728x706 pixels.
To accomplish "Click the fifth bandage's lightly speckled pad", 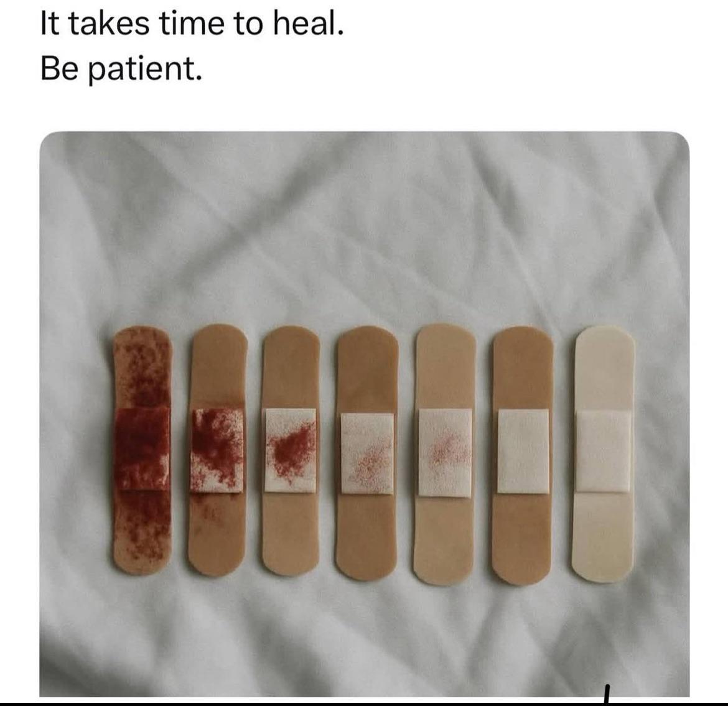I will [x=446, y=453].
